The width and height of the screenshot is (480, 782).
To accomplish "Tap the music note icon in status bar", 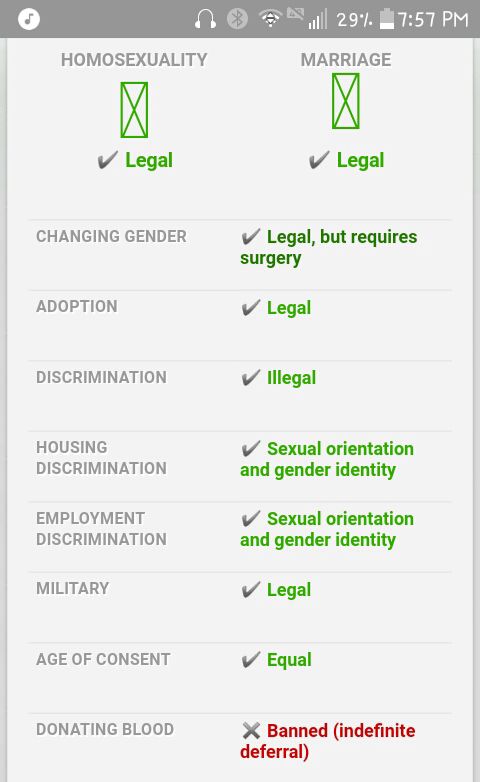I will (x=29, y=19).
